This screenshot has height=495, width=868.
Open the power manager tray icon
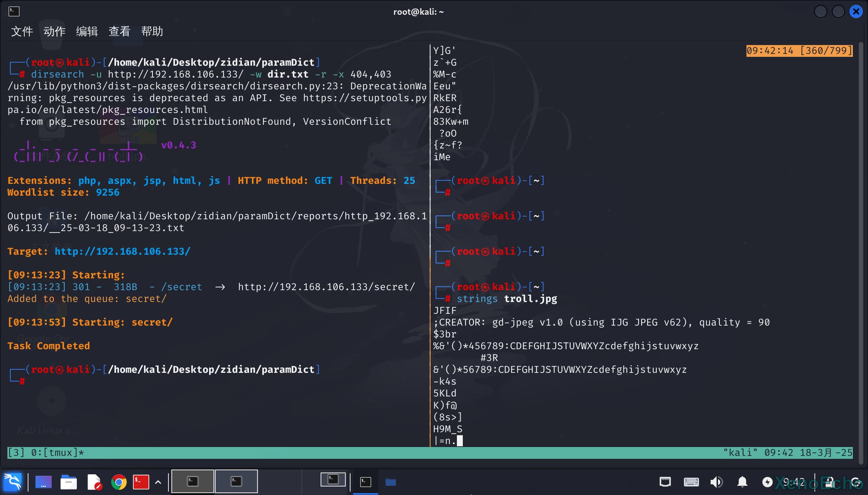(767, 482)
